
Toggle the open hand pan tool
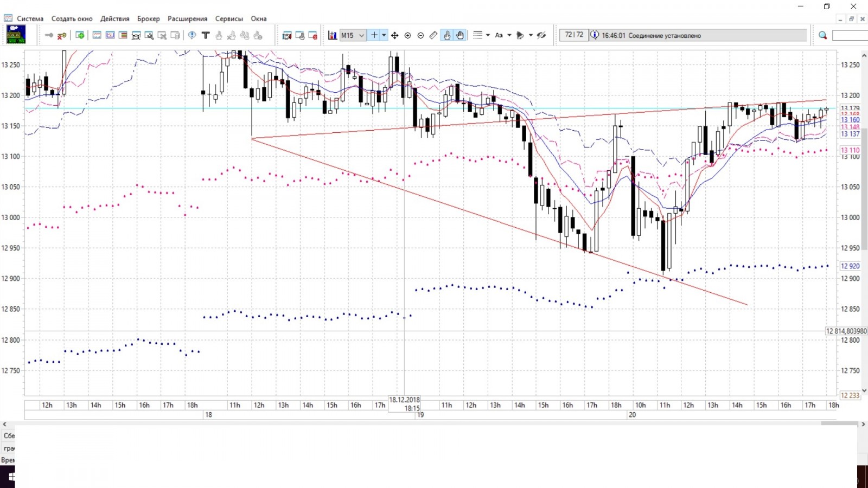(x=460, y=35)
